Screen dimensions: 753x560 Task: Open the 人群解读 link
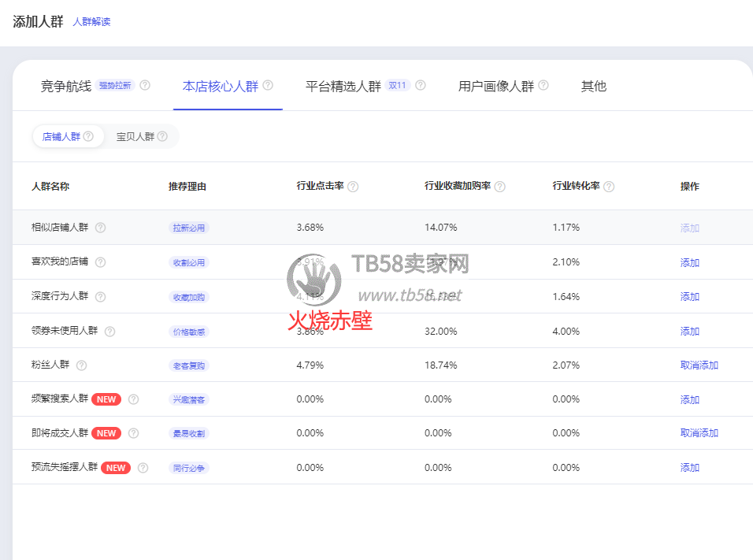91,22
